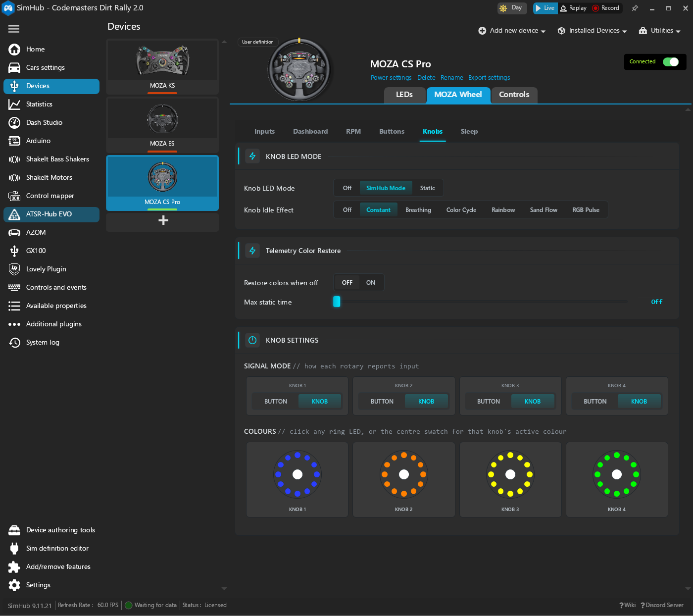
Task: Click the Control mapper icon
Action: (x=14, y=196)
